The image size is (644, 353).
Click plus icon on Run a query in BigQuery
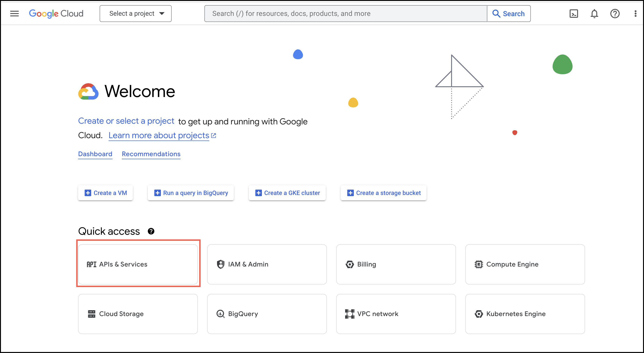pyautogui.click(x=157, y=193)
